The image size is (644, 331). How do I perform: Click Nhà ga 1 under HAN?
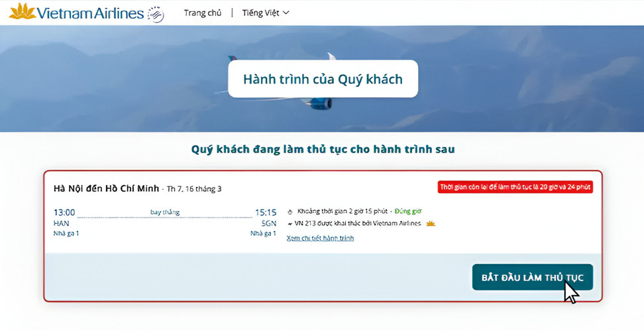(x=66, y=233)
